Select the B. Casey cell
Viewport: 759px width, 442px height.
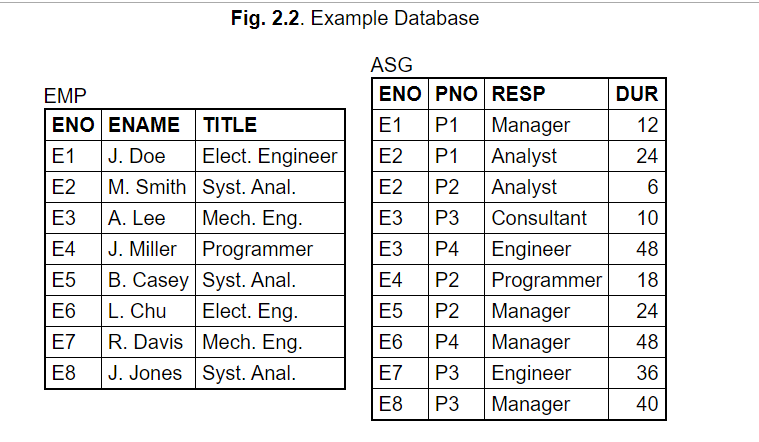pyautogui.click(x=149, y=280)
